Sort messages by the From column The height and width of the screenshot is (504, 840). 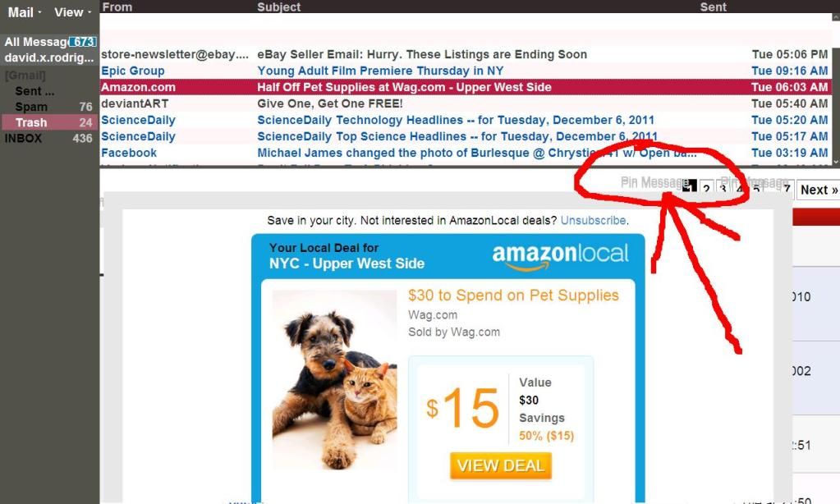117,7
